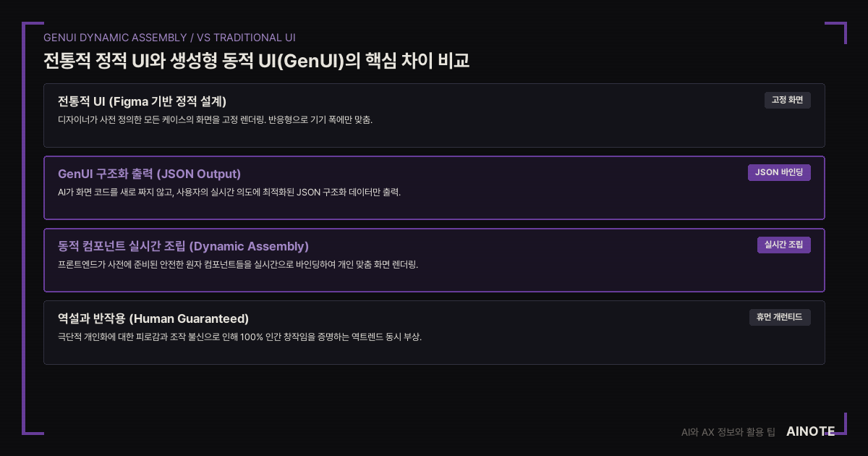Open the 전통적 UI (Figma 기반 정적 설계) heading
Image resolution: width=868 pixels, height=456 pixels.
click(x=142, y=101)
